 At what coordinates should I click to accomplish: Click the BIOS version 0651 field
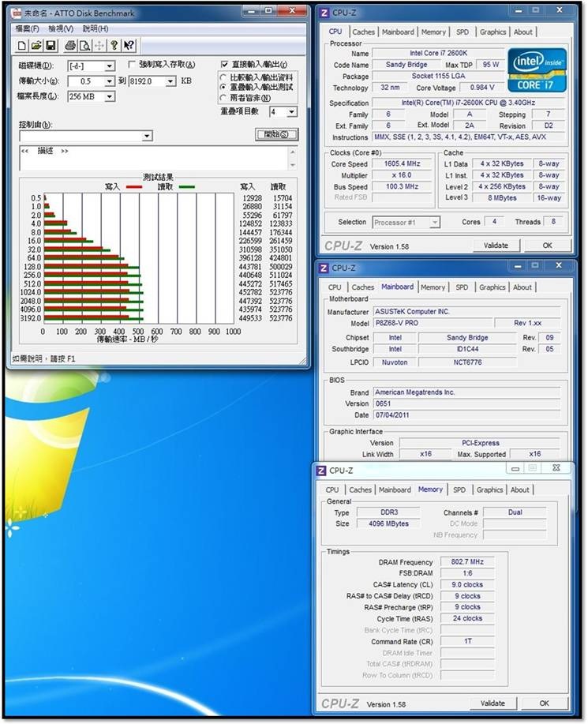(466, 403)
